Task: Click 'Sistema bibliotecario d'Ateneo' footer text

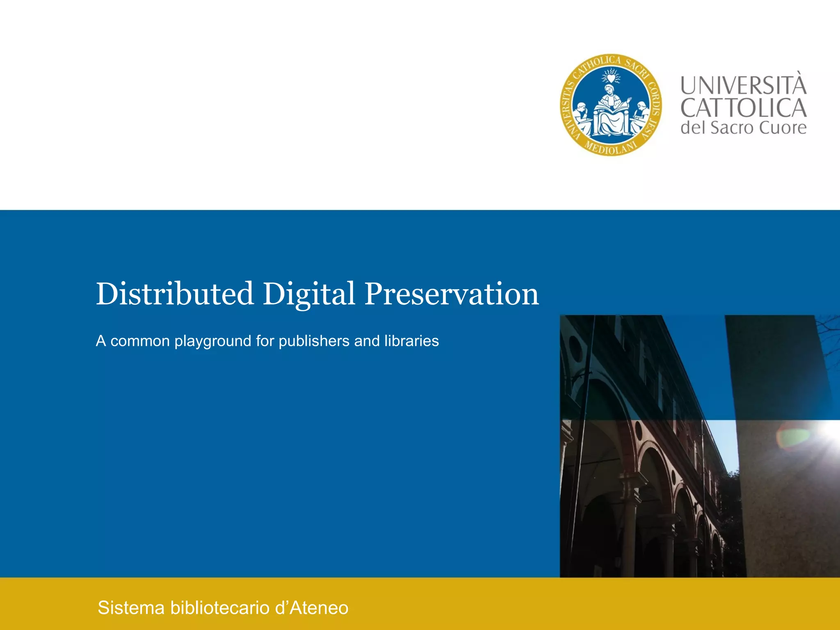Action: [x=223, y=607]
